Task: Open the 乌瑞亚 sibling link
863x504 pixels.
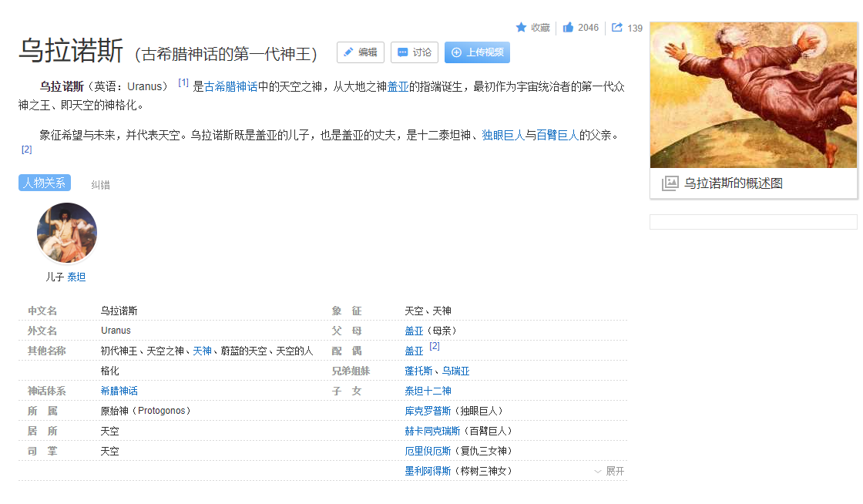Action: click(x=455, y=371)
